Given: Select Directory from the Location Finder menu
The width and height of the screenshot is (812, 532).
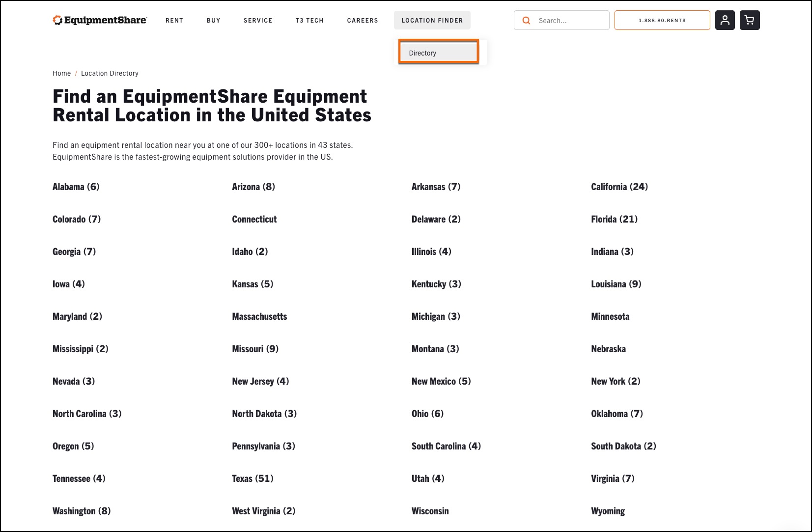Looking at the screenshot, I should 438,52.
